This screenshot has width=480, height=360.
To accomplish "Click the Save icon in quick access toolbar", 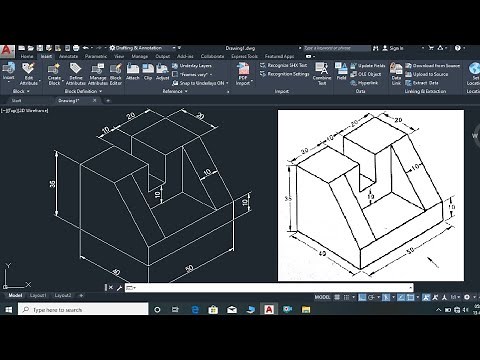I will click(x=40, y=48).
